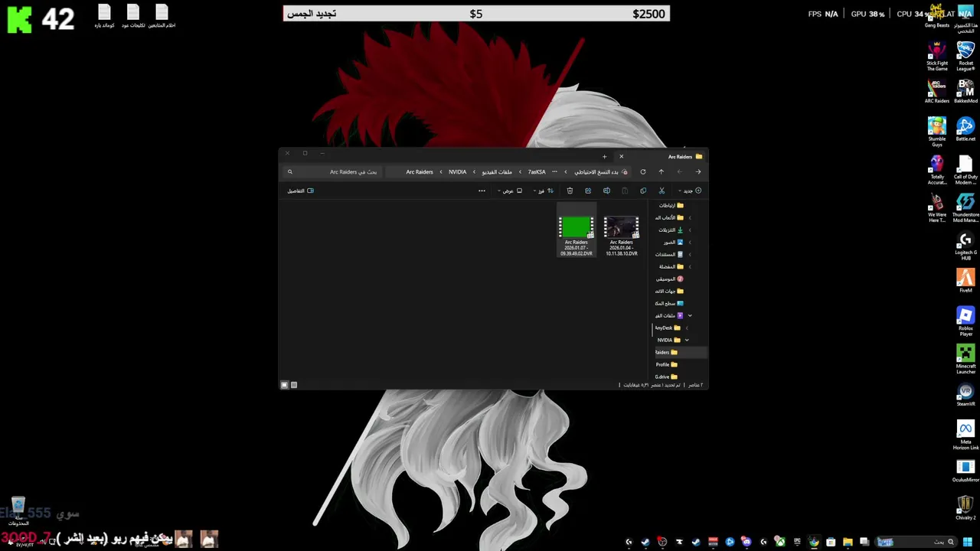
Task: Open Discord from the taskbar
Action: point(746,542)
